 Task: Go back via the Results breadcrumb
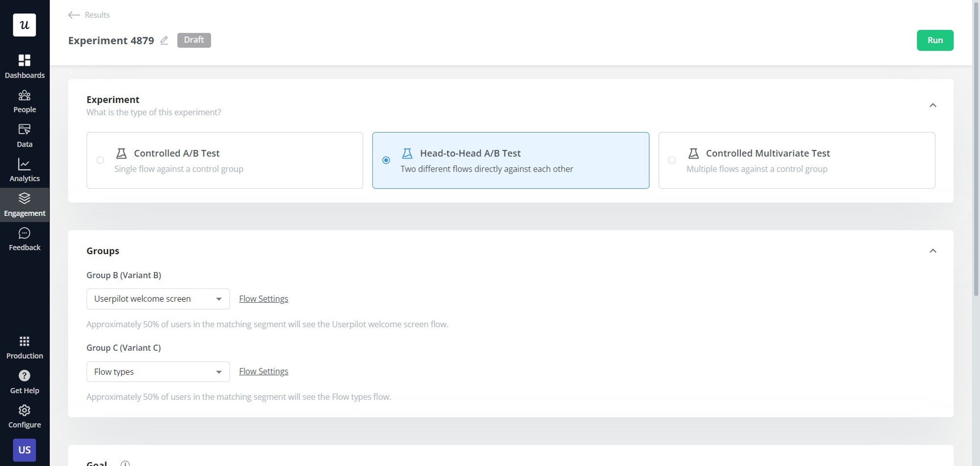point(89,15)
